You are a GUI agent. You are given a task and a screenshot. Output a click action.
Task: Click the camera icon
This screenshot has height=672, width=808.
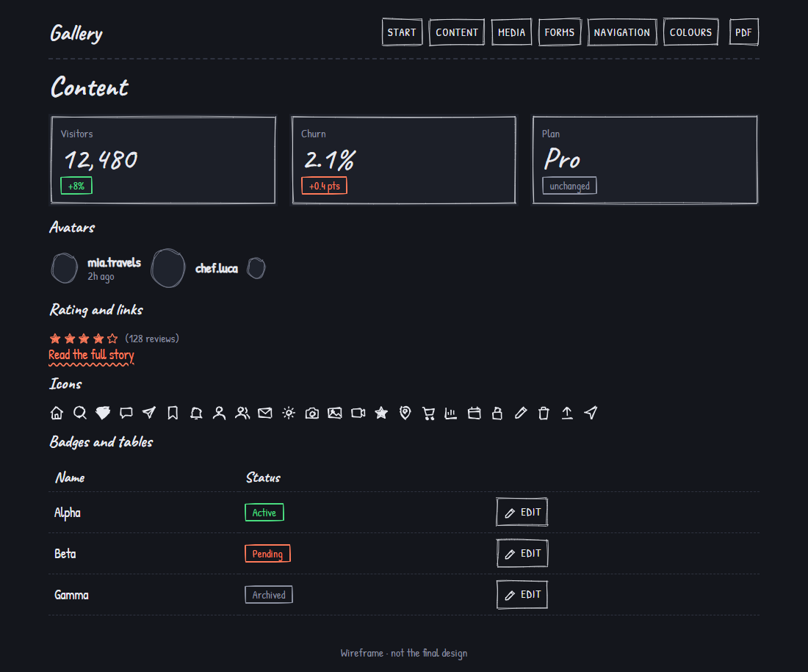coord(311,413)
